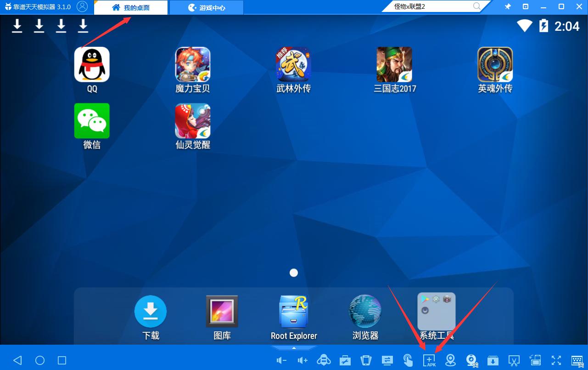Toggle fullscreen mode with the arrows icon
Viewport: 588px width, 370px height.
[x=556, y=360]
